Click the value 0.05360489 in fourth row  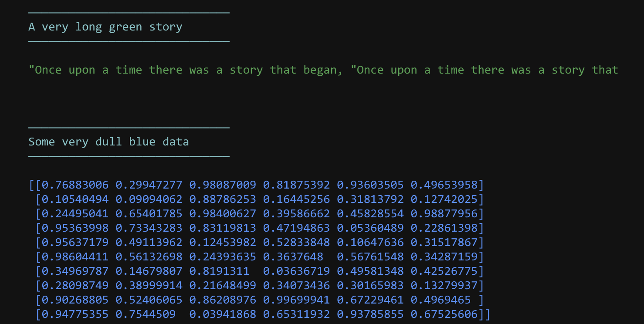coord(370,228)
